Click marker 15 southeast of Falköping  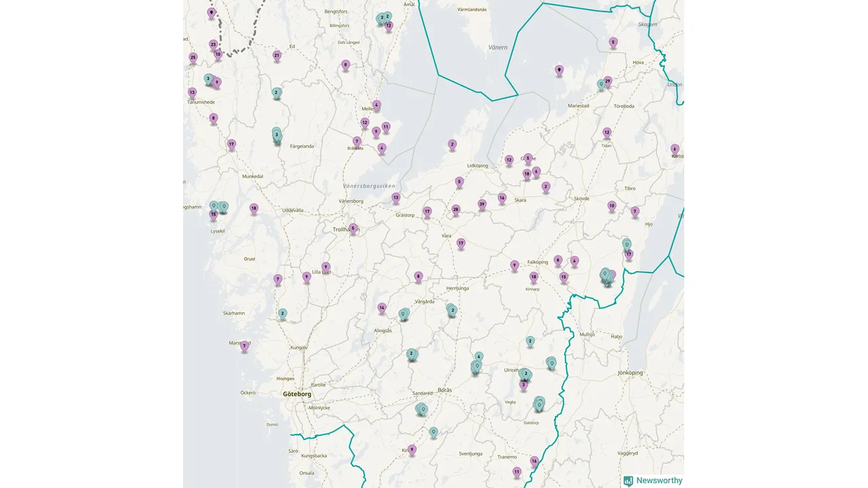(x=564, y=277)
